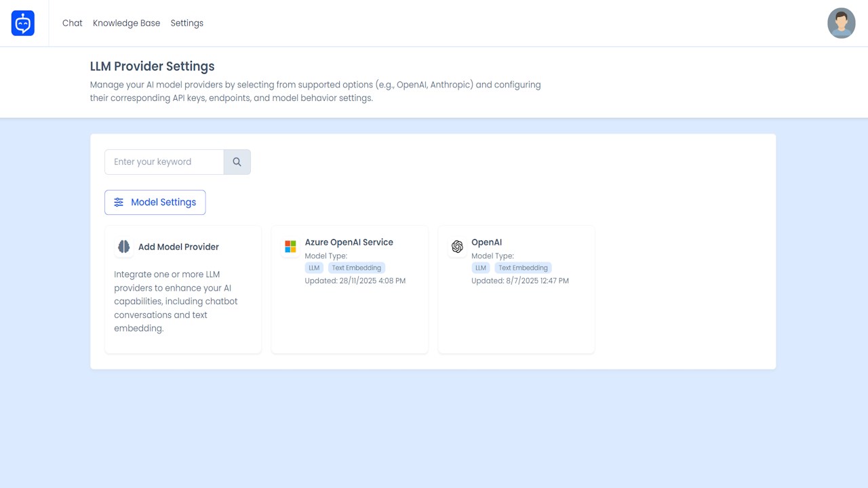Click the LLM tag under Azure OpenAI
The image size is (868, 488).
[x=314, y=268]
